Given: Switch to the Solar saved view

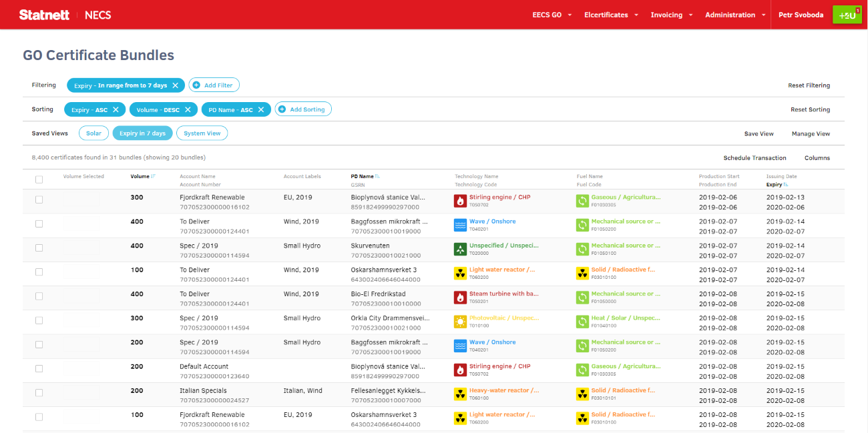Looking at the screenshot, I should click(93, 133).
